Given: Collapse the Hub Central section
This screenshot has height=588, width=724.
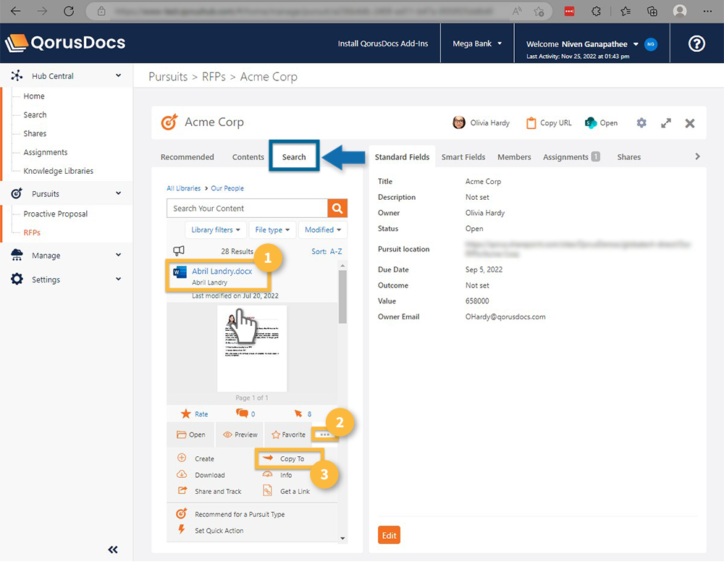Looking at the screenshot, I should tap(119, 75).
